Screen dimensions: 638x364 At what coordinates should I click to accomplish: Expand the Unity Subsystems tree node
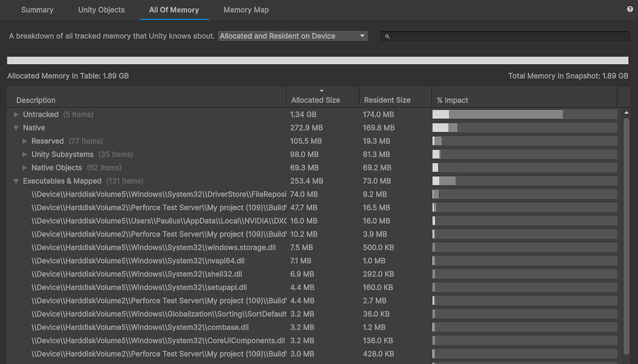pyautogui.click(x=24, y=154)
